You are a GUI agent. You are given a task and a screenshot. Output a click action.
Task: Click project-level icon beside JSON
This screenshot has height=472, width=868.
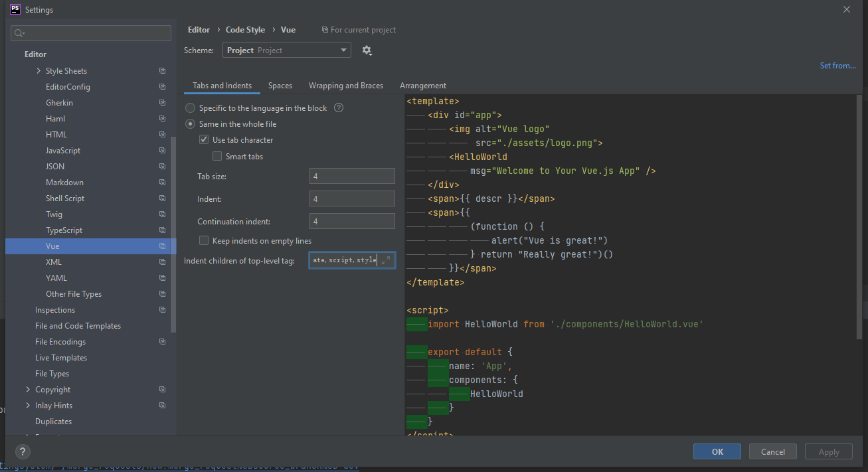162,167
